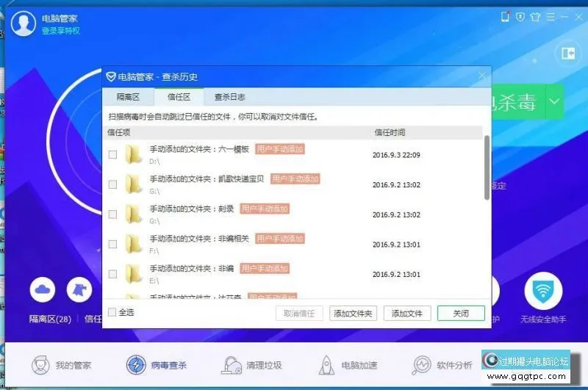
Task: Click folder icon of 六一模板 entry
Action: click(x=134, y=154)
